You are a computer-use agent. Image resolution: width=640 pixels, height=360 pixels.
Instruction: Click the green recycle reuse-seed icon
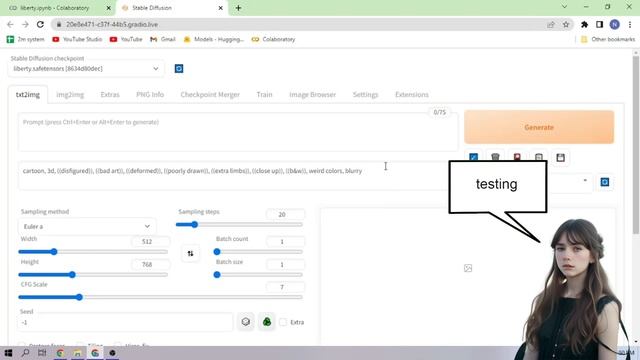[267, 322]
